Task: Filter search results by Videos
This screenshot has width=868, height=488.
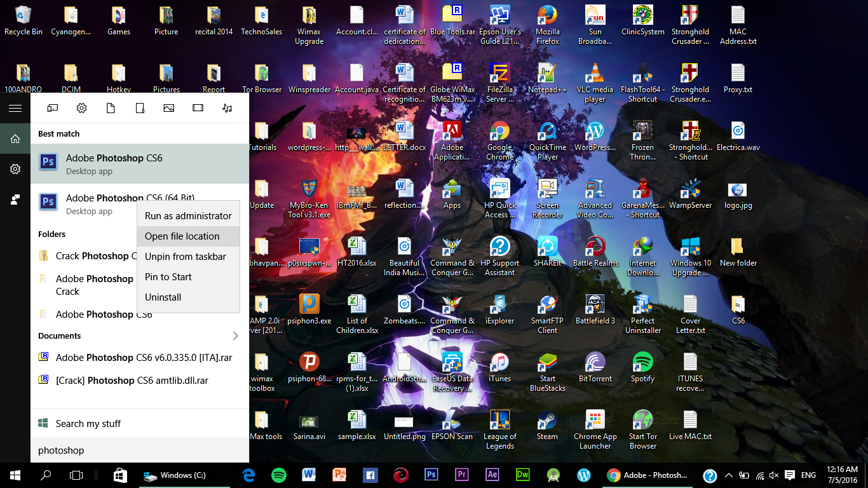Action: (198, 108)
